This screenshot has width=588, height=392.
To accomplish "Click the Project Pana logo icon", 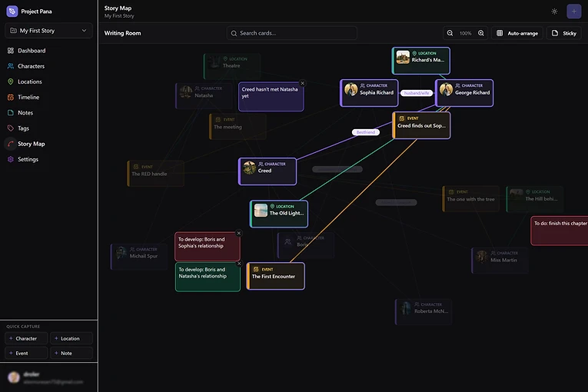I will pyautogui.click(x=12, y=12).
